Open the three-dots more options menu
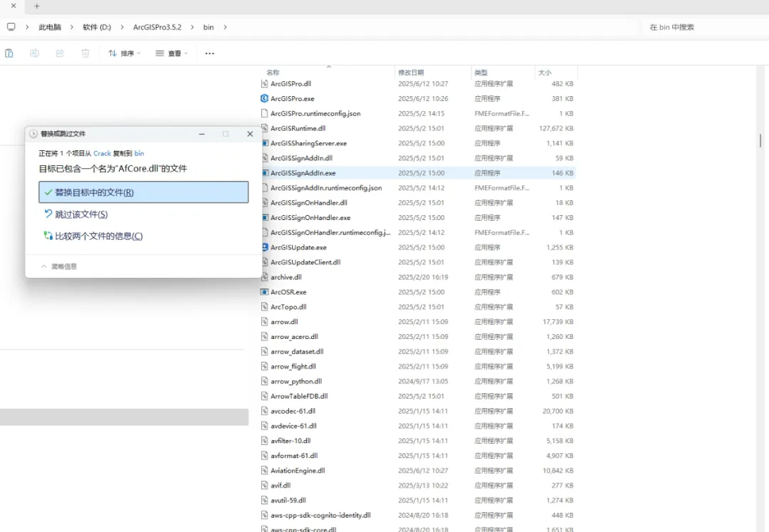Viewport: 769px width, 532px height. tap(210, 53)
